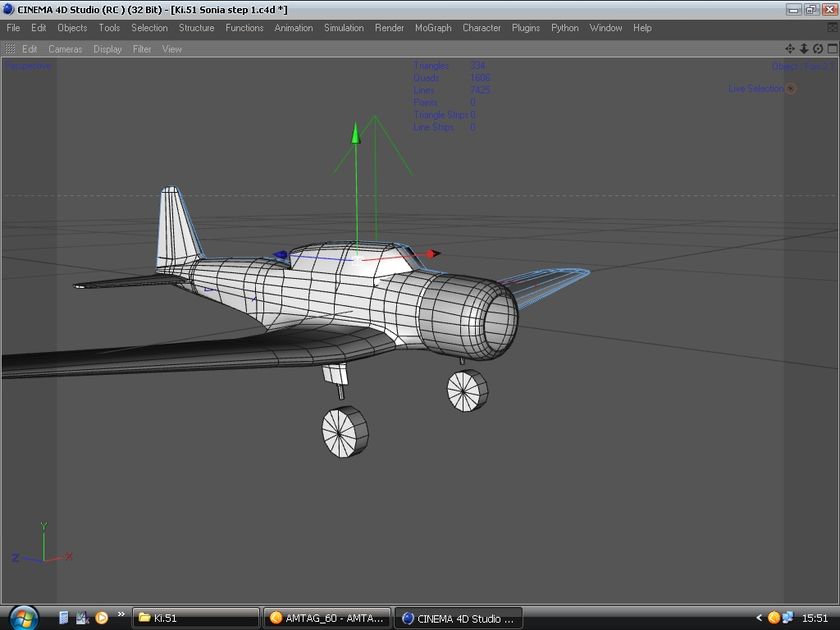Open the Render menu in menu bar
This screenshot has height=630, width=840.
pos(389,28)
